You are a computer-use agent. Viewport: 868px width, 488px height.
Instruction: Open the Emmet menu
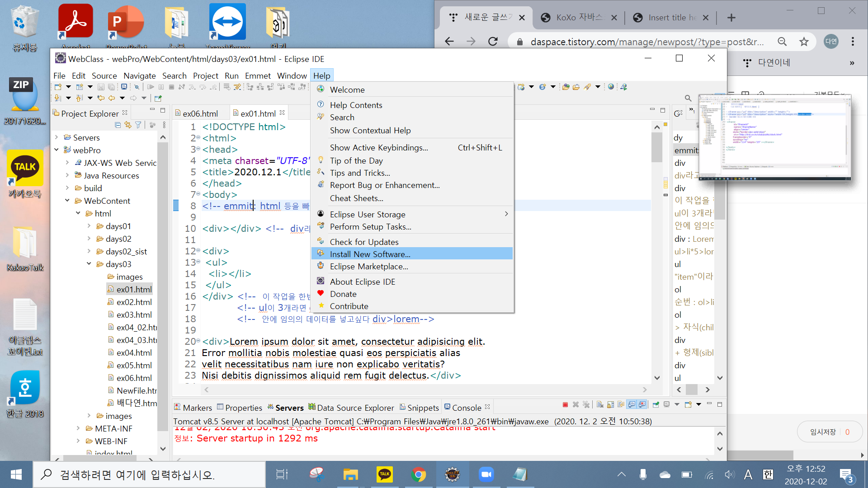tap(257, 75)
